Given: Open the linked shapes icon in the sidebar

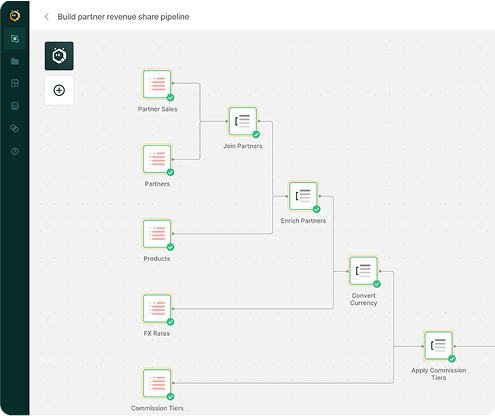Looking at the screenshot, I should click(x=15, y=128).
